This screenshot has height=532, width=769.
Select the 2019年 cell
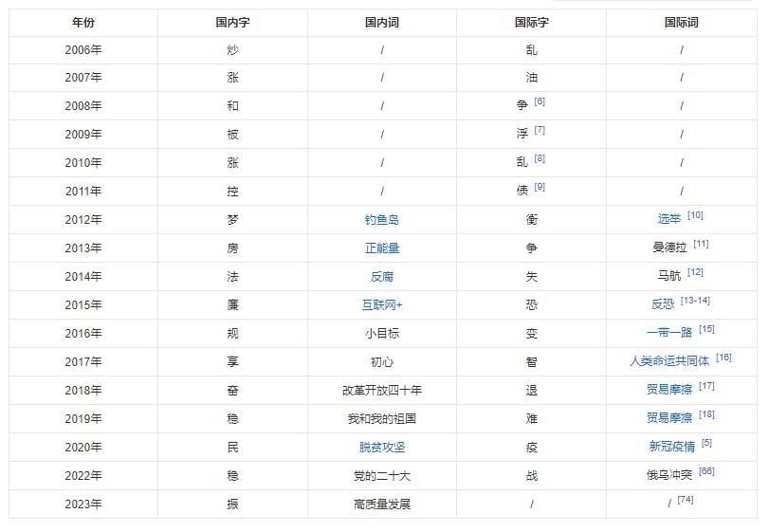click(83, 419)
